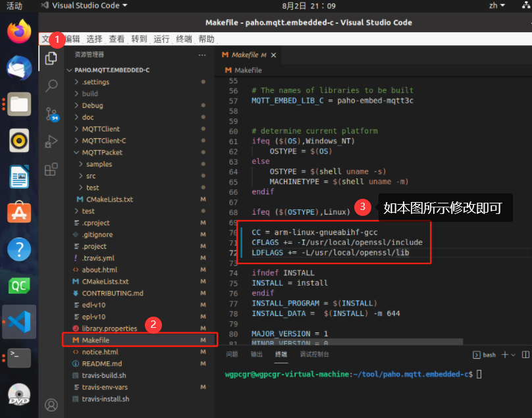Open the Source Control view
The width and height of the screenshot is (532, 418).
51,114
